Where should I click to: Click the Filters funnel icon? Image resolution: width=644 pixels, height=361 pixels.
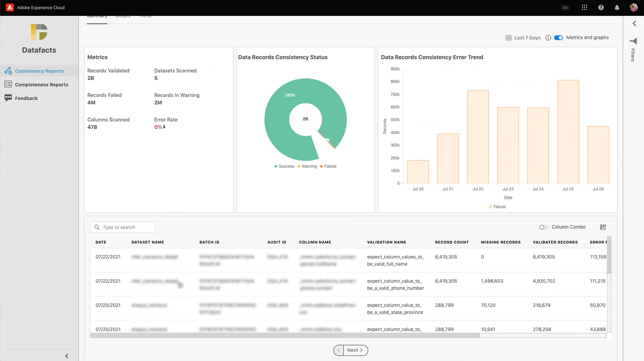point(633,41)
